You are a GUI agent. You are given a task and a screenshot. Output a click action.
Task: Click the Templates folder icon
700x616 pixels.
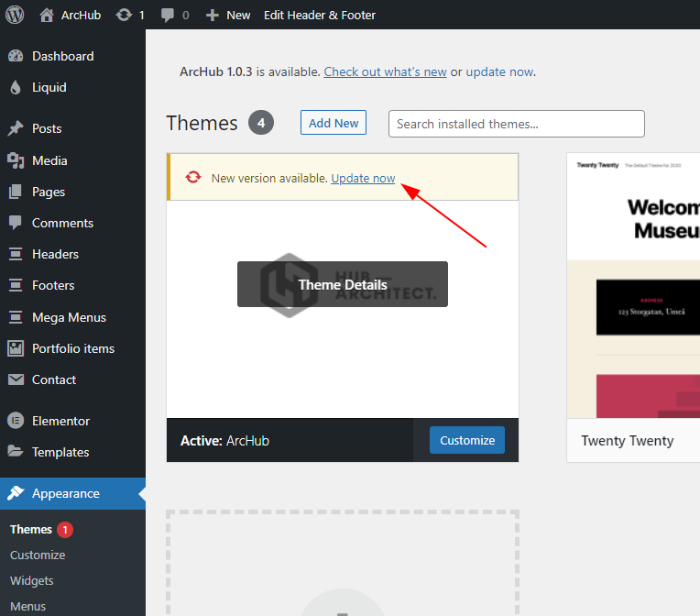(16, 452)
